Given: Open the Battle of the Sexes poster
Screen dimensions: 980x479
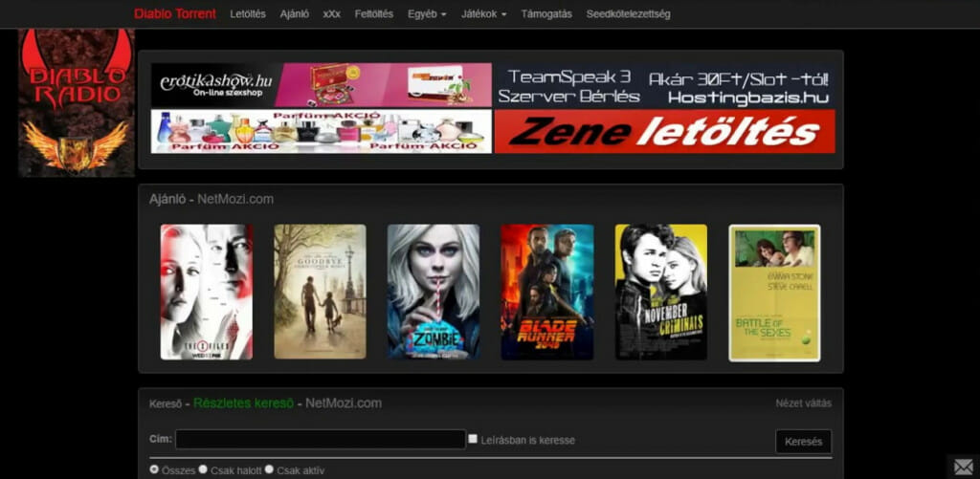Looking at the screenshot, I should 774,293.
